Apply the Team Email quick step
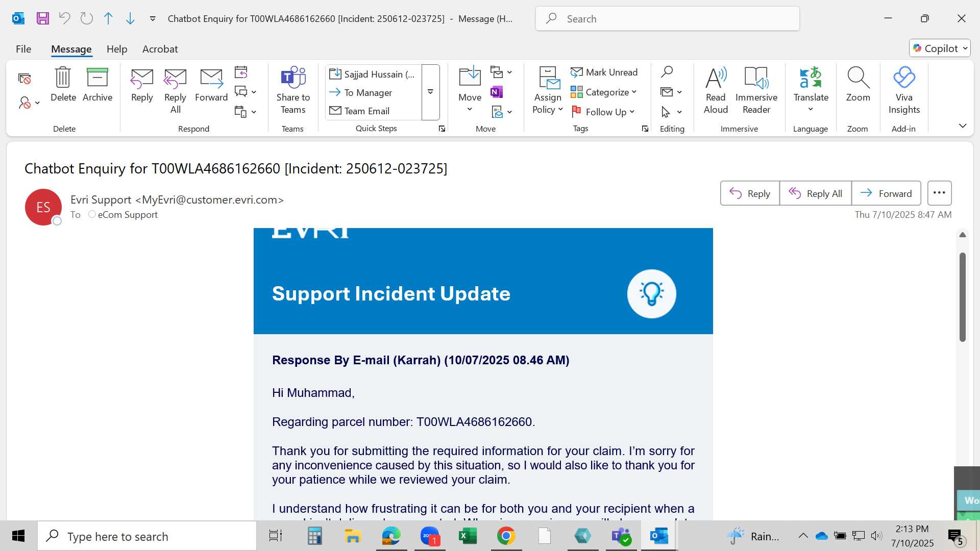Image resolution: width=980 pixels, height=551 pixels. pos(373,111)
